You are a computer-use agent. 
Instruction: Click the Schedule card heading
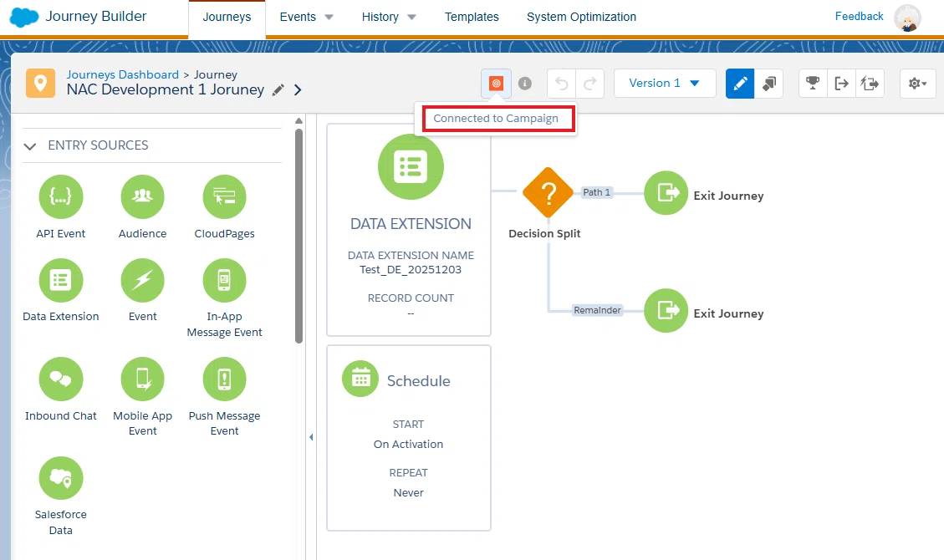(418, 381)
